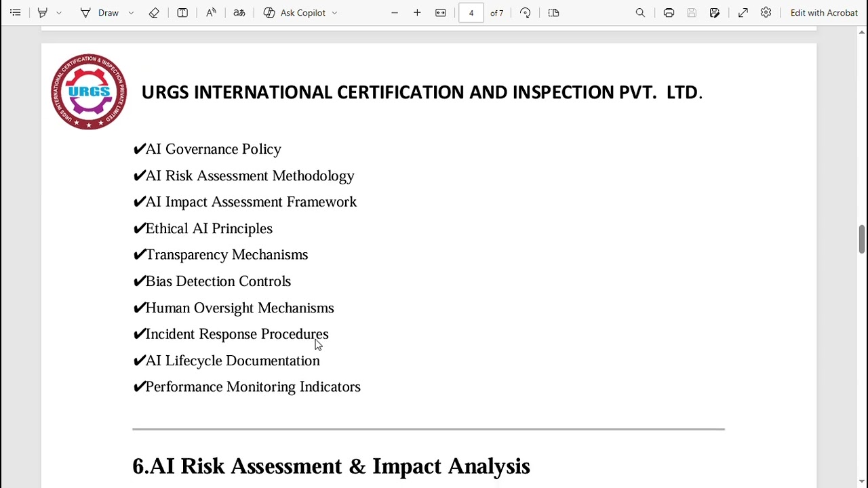The width and height of the screenshot is (868, 488).
Task: Click the Save icon
Action: [x=692, y=13]
